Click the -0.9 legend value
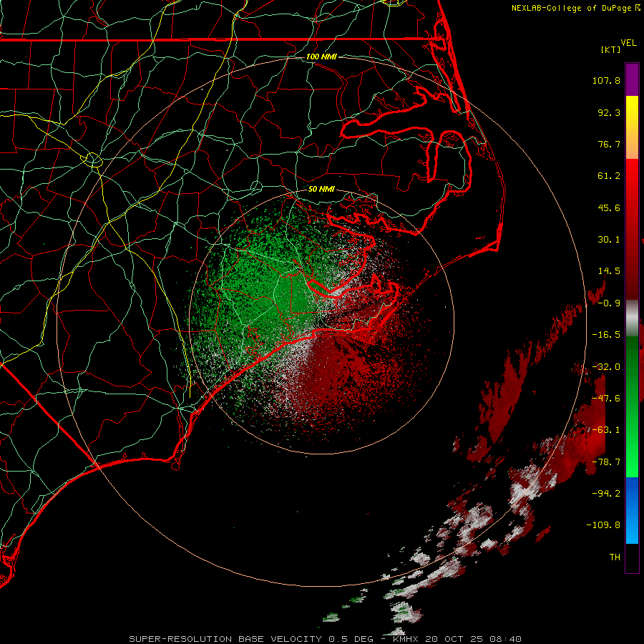644x644 pixels. click(609, 303)
